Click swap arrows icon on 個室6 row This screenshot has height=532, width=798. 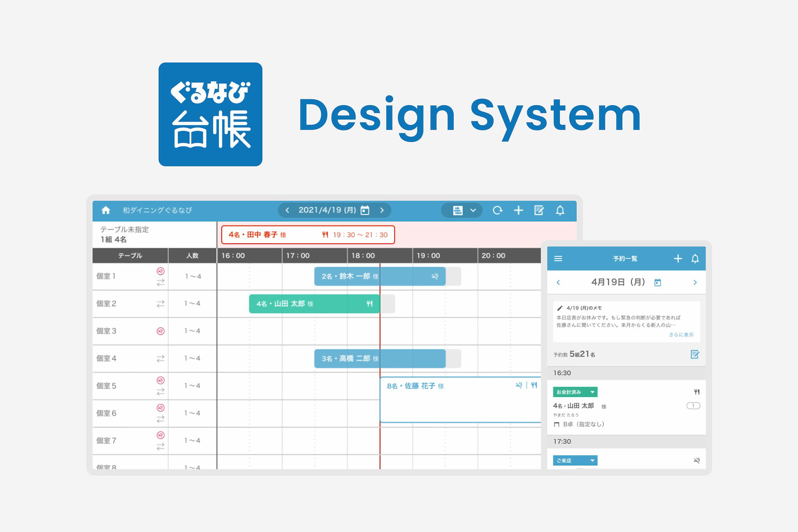pos(160,419)
